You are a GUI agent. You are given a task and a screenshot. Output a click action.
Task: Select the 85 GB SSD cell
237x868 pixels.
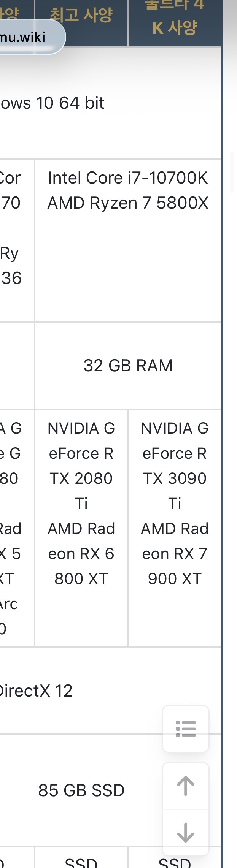[81, 790]
